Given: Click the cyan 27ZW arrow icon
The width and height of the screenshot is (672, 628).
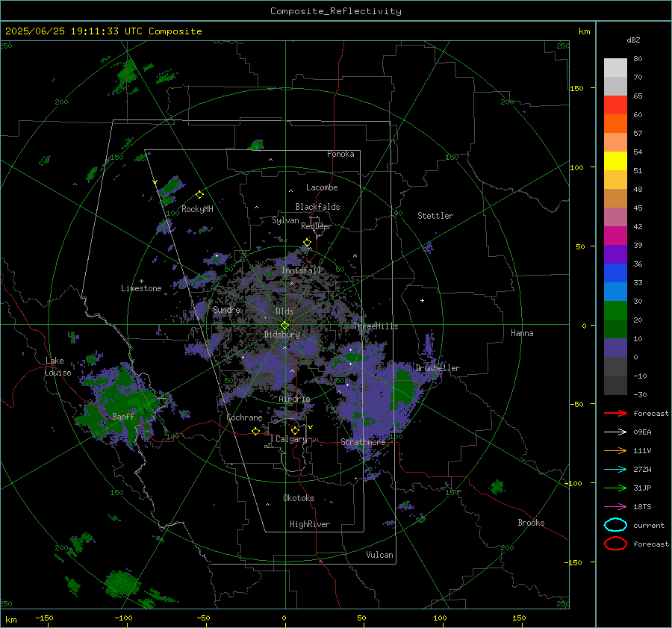Looking at the screenshot, I should tap(615, 470).
